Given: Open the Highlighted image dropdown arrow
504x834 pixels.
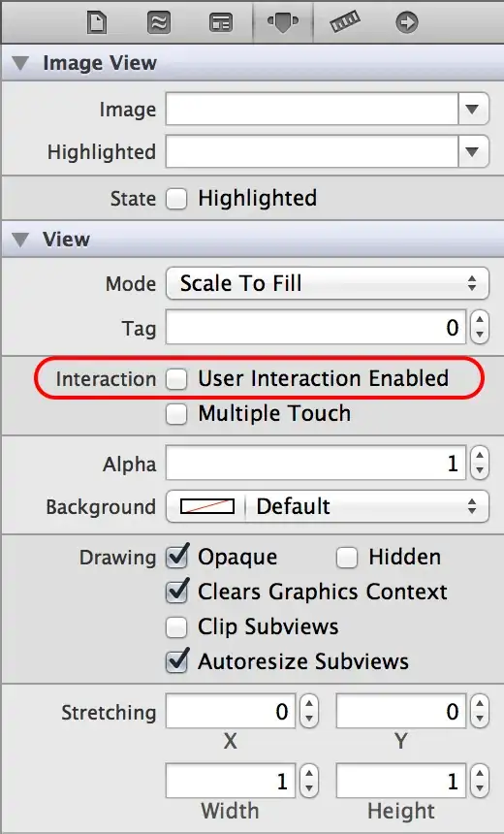Looking at the screenshot, I should [x=473, y=151].
